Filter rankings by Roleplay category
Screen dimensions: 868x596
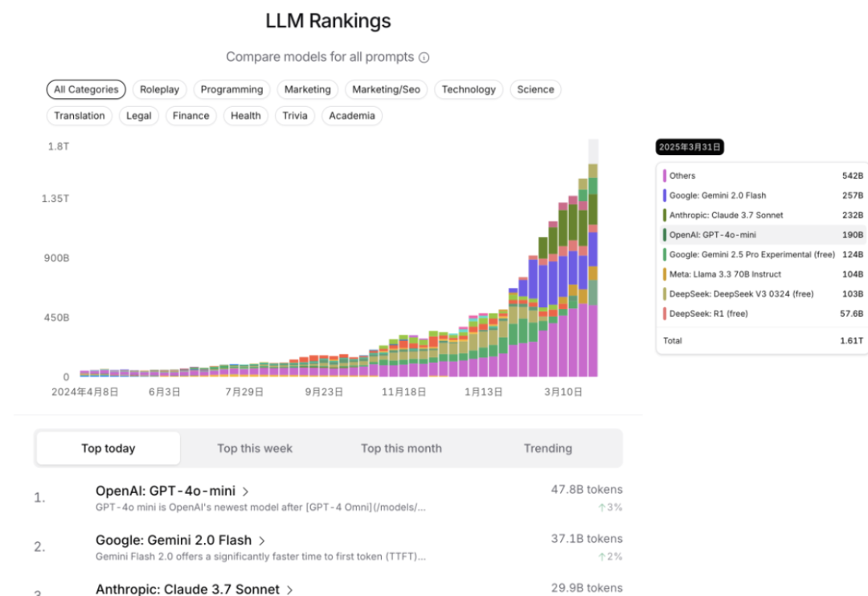tap(159, 89)
